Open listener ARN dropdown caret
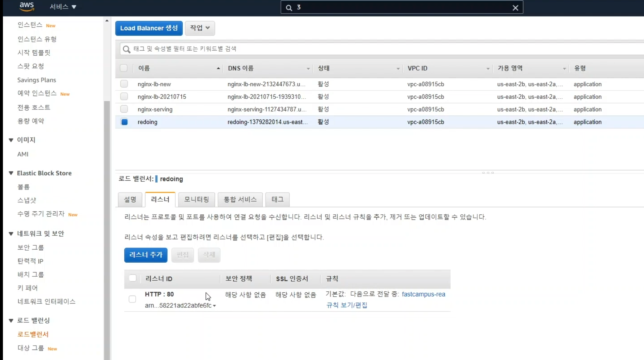This screenshot has width=644, height=360. click(214, 306)
